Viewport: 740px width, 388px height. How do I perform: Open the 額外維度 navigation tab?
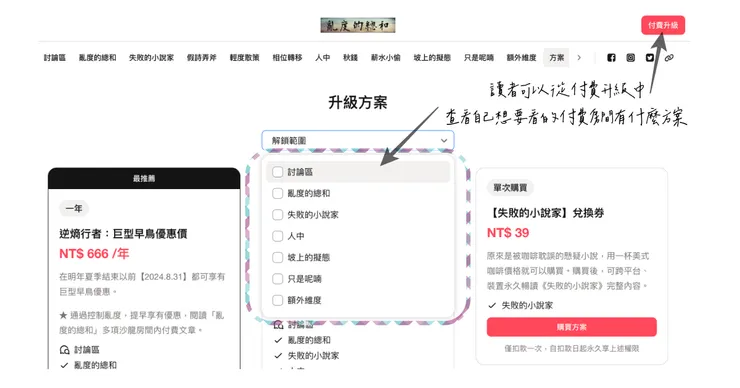click(521, 58)
